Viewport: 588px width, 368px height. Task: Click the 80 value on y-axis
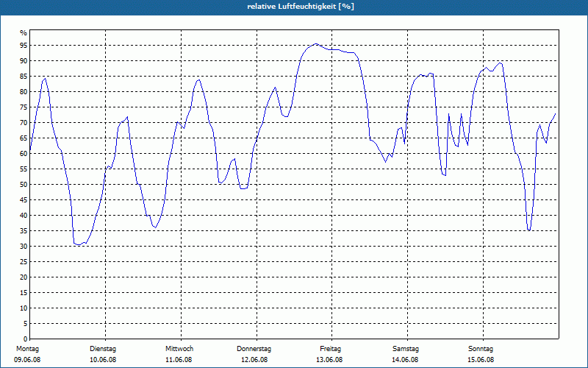click(24, 91)
